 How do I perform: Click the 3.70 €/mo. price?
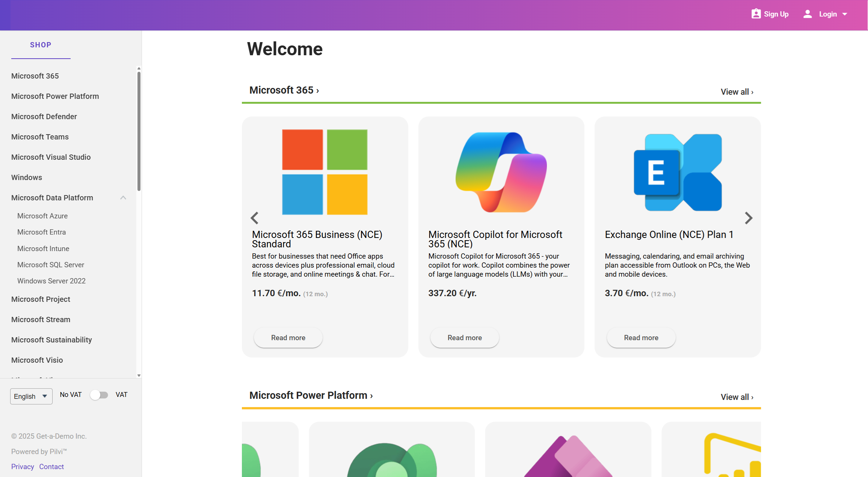pos(626,293)
